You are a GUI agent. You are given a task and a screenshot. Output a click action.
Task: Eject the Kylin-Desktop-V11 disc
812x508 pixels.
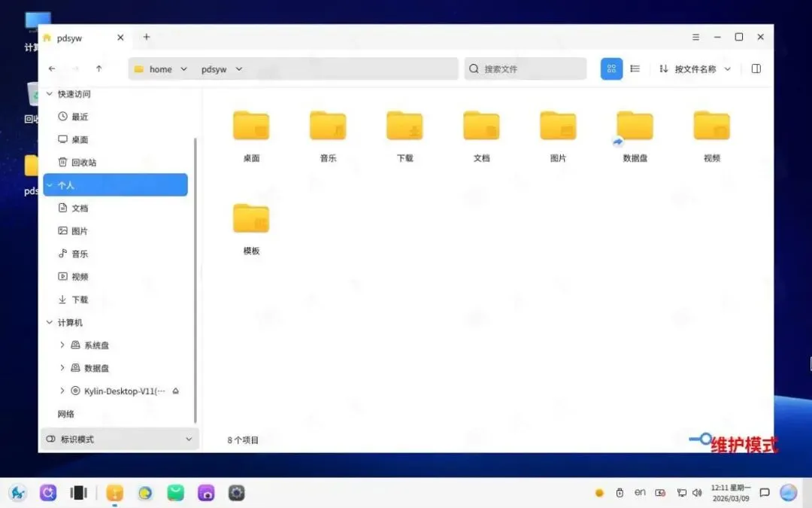tap(175, 391)
